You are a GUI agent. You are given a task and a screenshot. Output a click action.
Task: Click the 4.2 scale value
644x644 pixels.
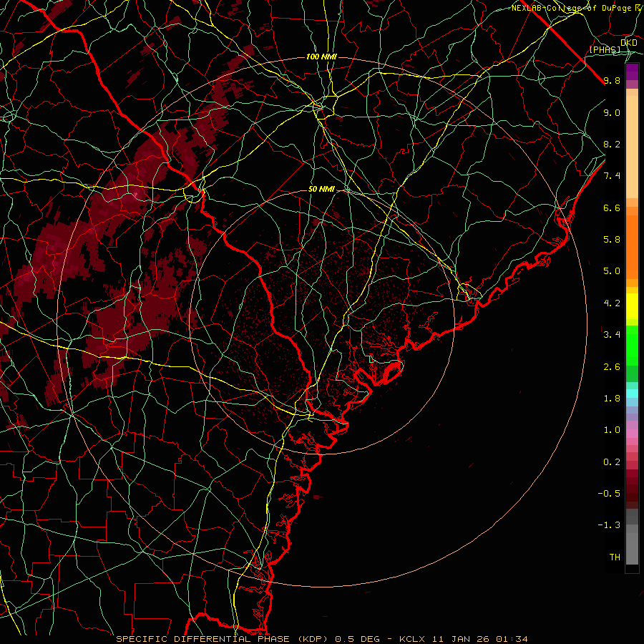[x=612, y=303]
